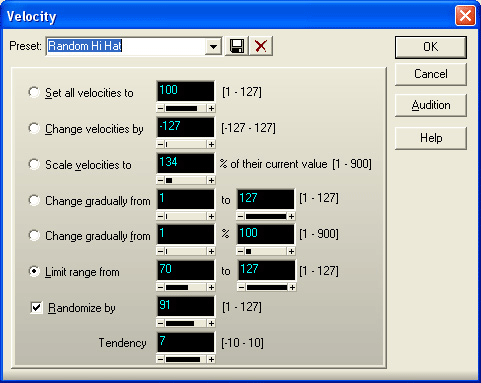Delete preset using the red X icon
This screenshot has width=481, height=383.
(x=261, y=46)
